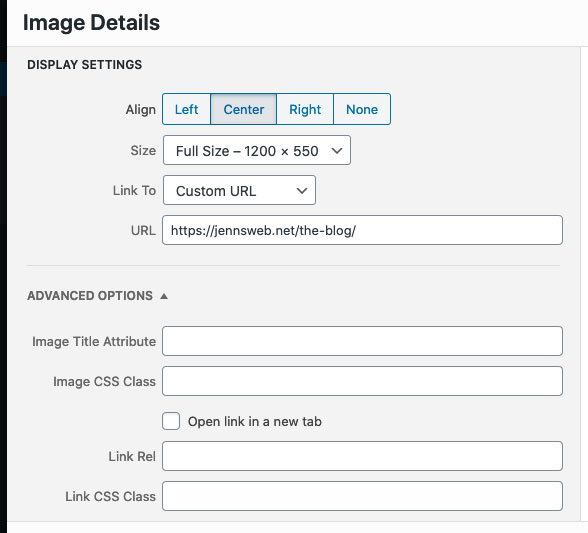Click the Link To chevron arrow
This screenshot has width=588, height=533.
[x=302, y=191]
